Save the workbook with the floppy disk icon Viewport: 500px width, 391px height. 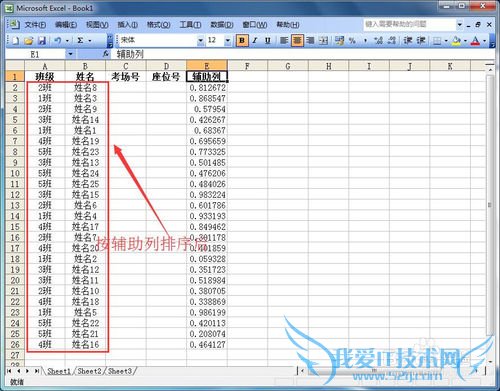pos(42,41)
